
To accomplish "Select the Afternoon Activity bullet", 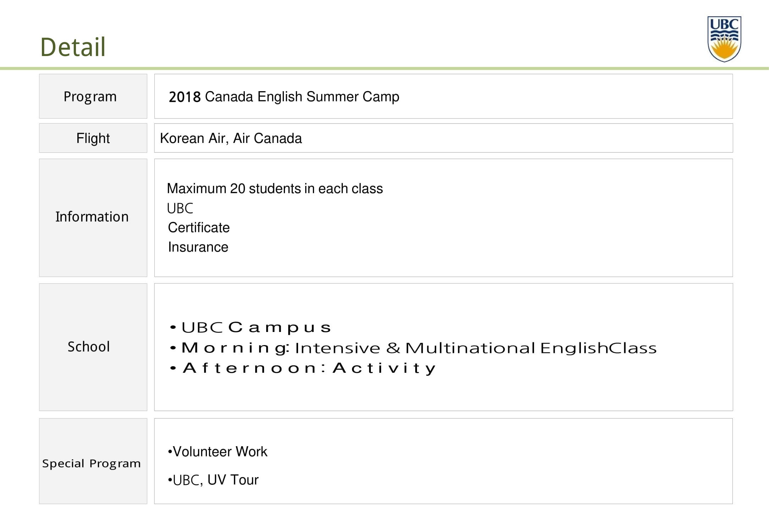I will click(303, 368).
